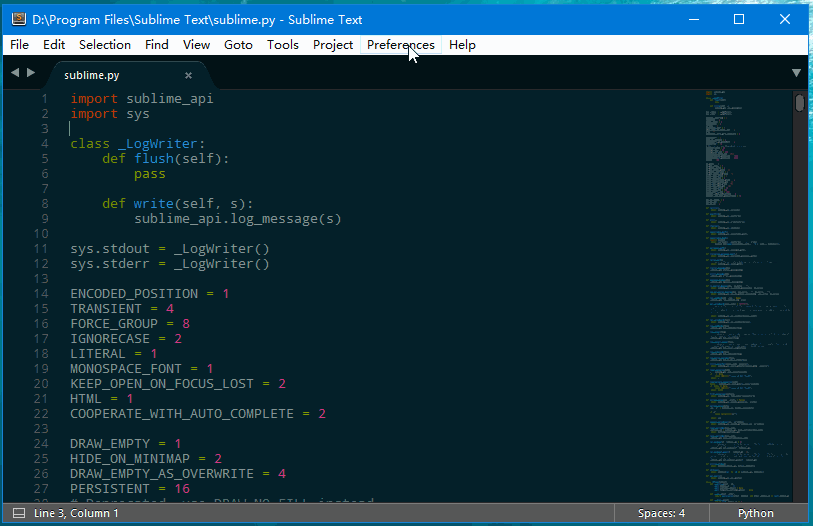Open the Find menu

click(x=157, y=45)
